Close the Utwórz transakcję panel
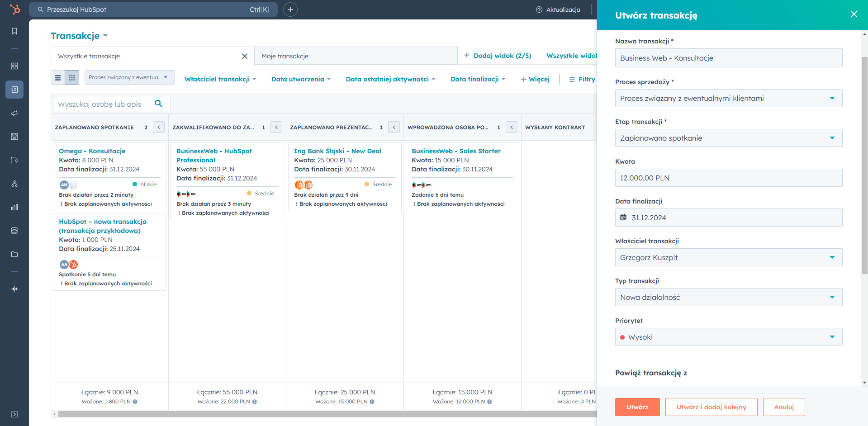Viewport: 868px width, 426px height. (x=854, y=14)
